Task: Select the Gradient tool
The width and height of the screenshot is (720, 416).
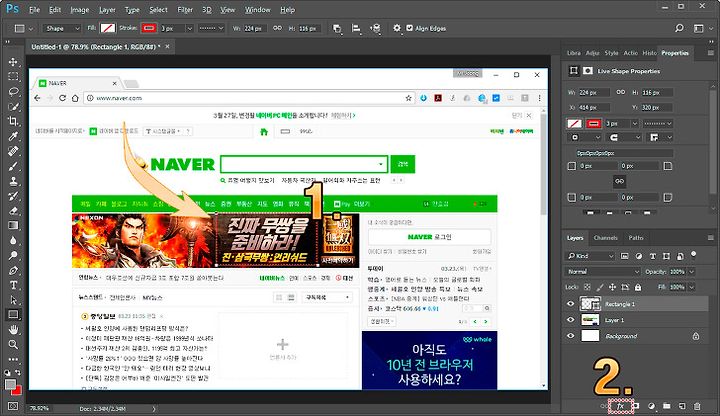Action: click(x=13, y=225)
